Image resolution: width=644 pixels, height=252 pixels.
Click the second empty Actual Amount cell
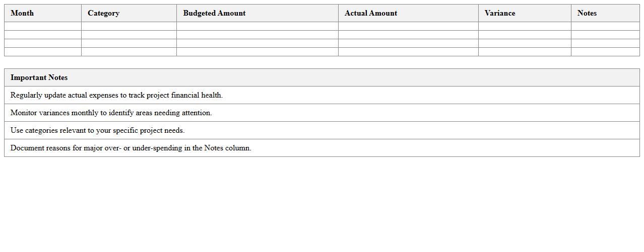[x=408, y=35]
